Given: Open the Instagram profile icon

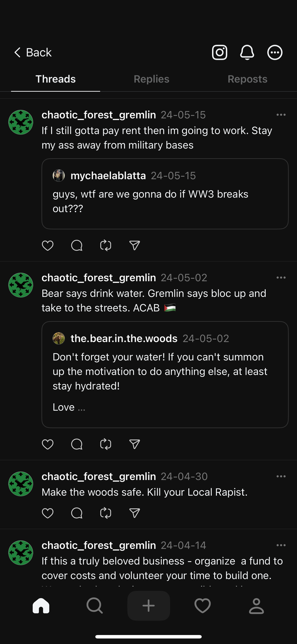Looking at the screenshot, I should (219, 53).
